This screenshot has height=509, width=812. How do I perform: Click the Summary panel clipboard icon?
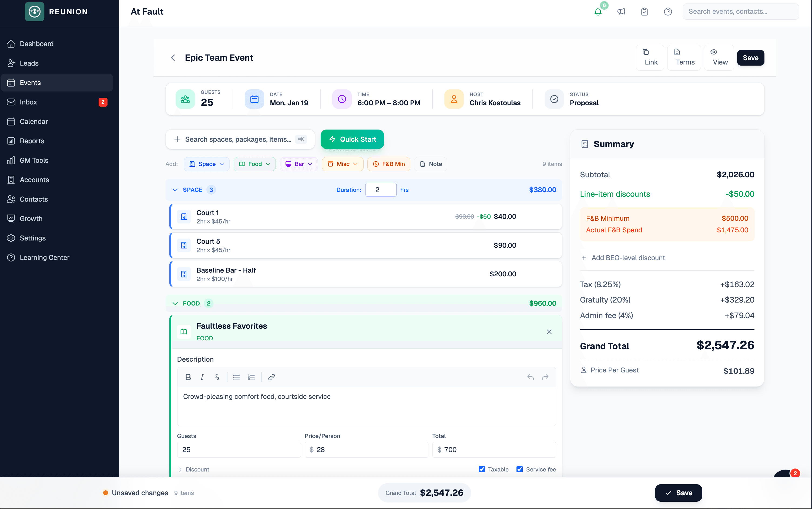[x=585, y=144]
